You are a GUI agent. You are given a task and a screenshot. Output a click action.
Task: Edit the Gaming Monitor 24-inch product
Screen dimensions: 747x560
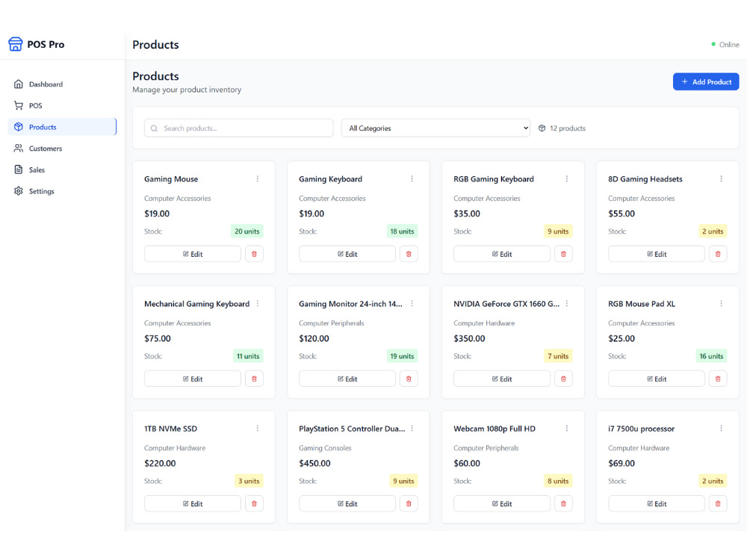[347, 379]
